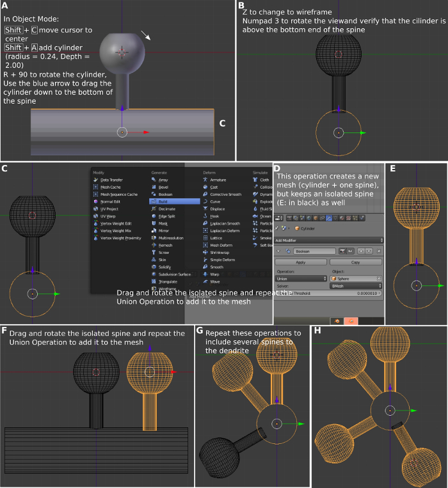Open the properties editor type selector
This screenshot has height=488, width=448.
click(x=278, y=218)
